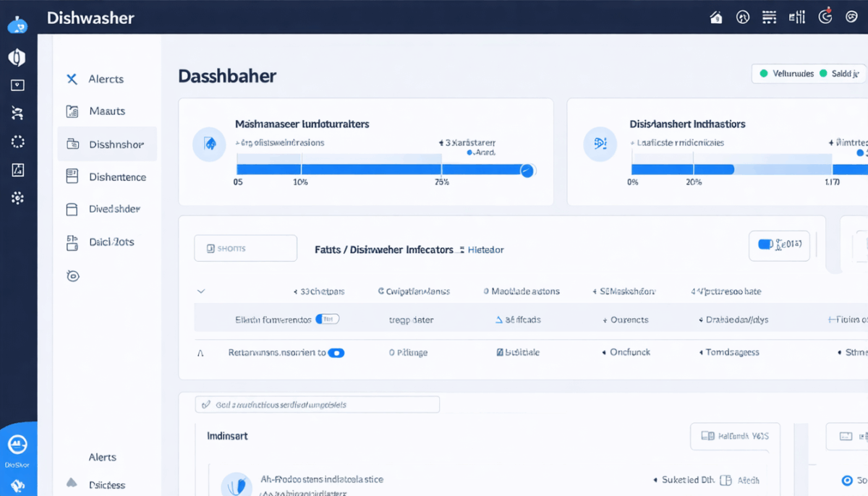Viewport: 868px width, 496px height.
Task: Click the Onchunck cell
Action: tap(626, 353)
